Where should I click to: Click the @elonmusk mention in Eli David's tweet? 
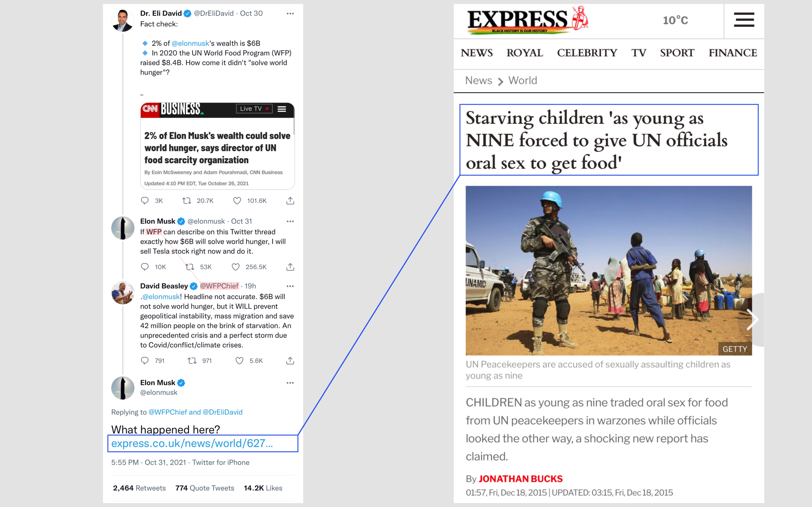(x=190, y=43)
